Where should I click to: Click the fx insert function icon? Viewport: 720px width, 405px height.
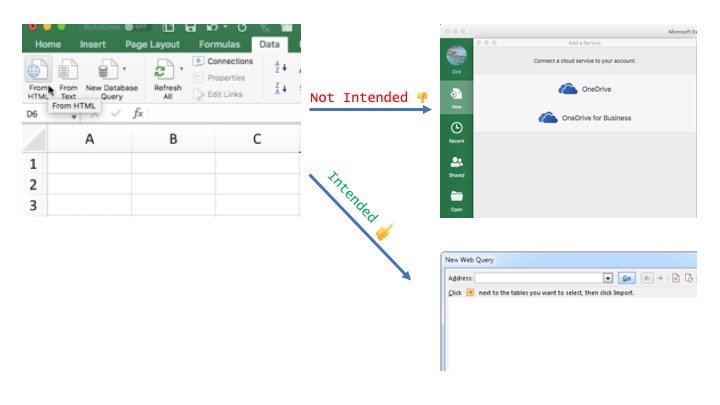[x=138, y=113]
